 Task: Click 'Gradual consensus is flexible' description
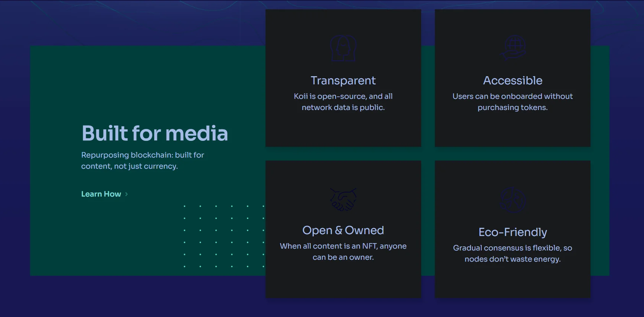click(513, 253)
